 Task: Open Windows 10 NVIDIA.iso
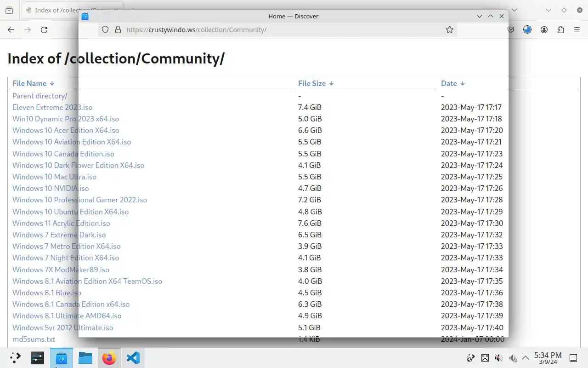tap(51, 188)
